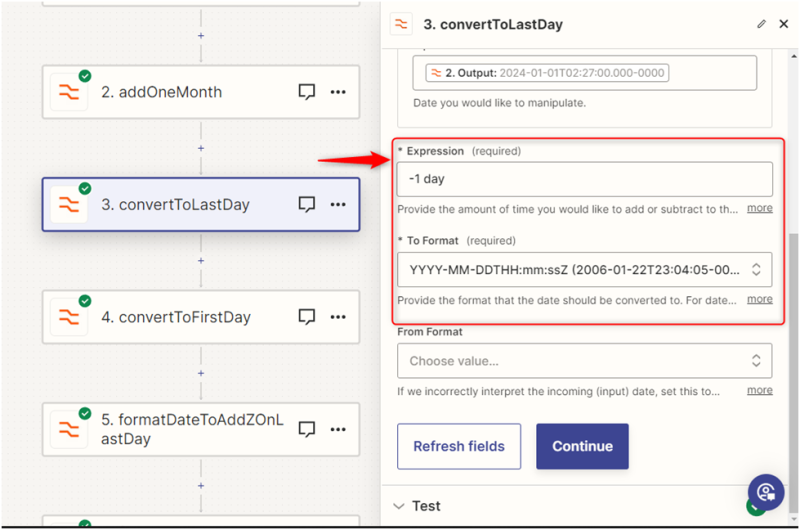The width and height of the screenshot is (800, 530).
Task: Click comment icon on convertToFirstDay step
Action: [307, 317]
